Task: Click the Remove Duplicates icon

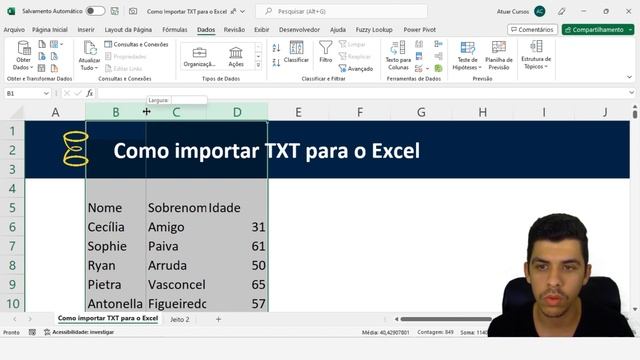Action: pos(419,56)
